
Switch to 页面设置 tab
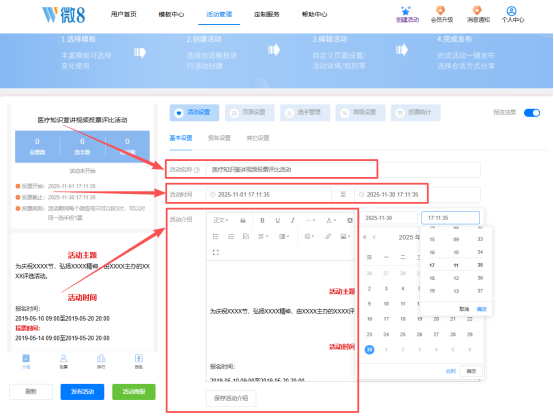pyautogui.click(x=249, y=112)
